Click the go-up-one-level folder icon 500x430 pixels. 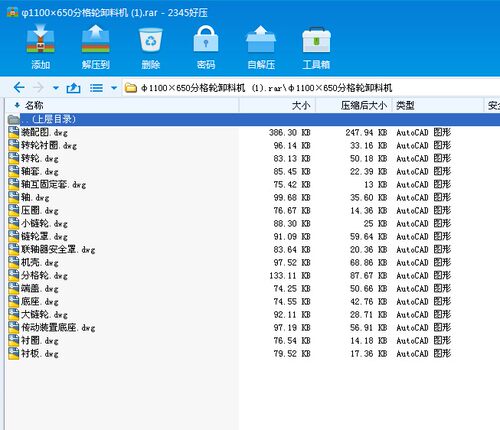73,88
